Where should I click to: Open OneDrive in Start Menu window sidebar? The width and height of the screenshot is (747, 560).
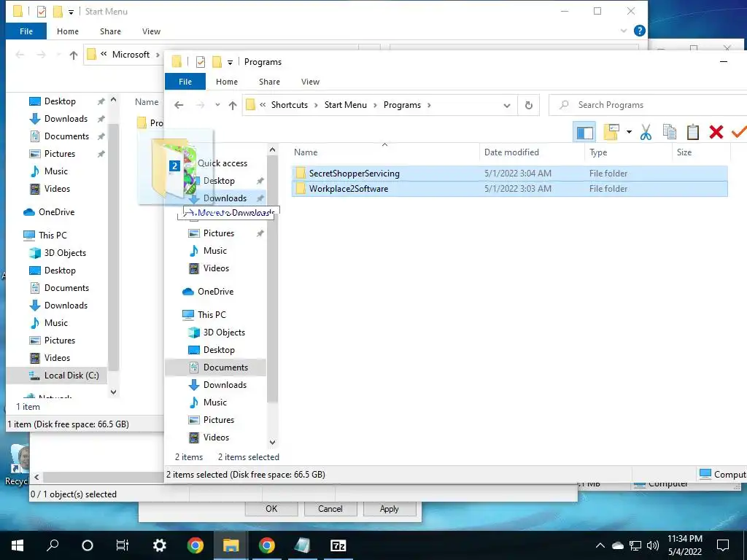(x=56, y=212)
